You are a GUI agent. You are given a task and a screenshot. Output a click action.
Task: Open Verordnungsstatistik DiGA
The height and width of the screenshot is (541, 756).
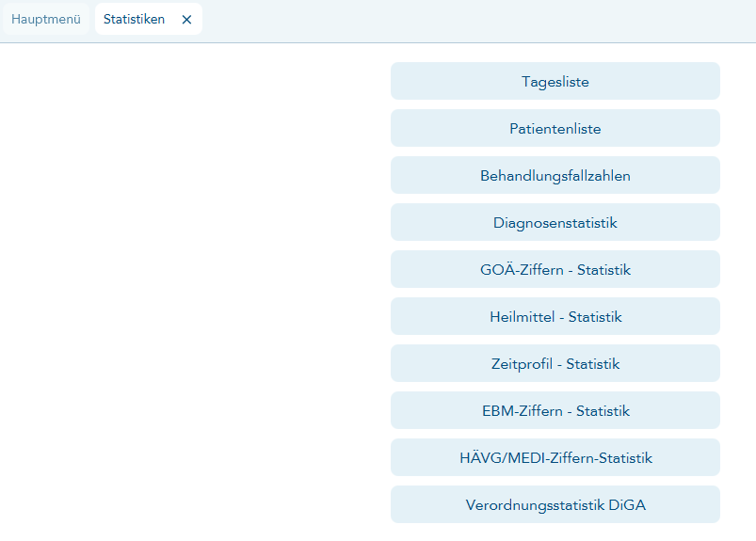coord(555,504)
